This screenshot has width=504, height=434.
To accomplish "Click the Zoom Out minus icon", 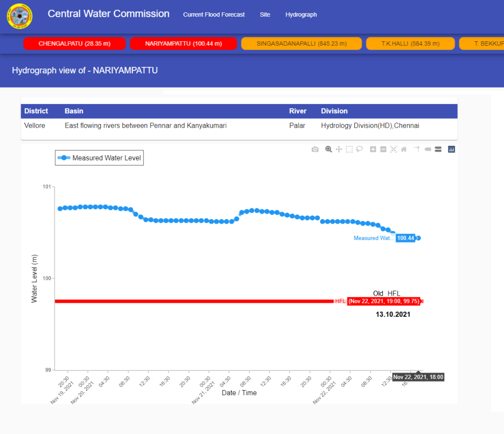I will [383, 149].
